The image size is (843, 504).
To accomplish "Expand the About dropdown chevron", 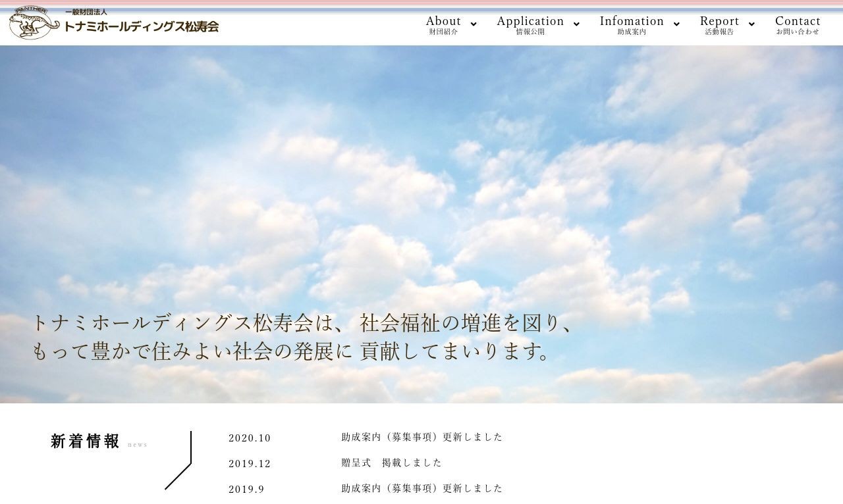I will point(474,24).
